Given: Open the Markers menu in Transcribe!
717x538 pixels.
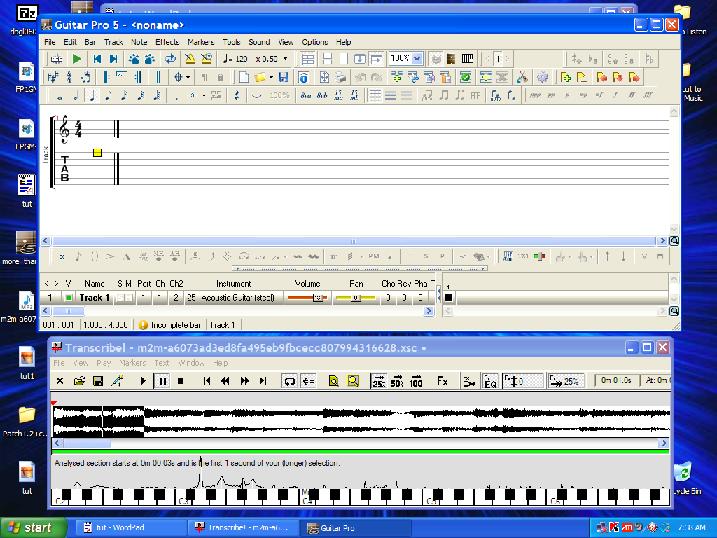Looking at the screenshot, I should [133, 363].
